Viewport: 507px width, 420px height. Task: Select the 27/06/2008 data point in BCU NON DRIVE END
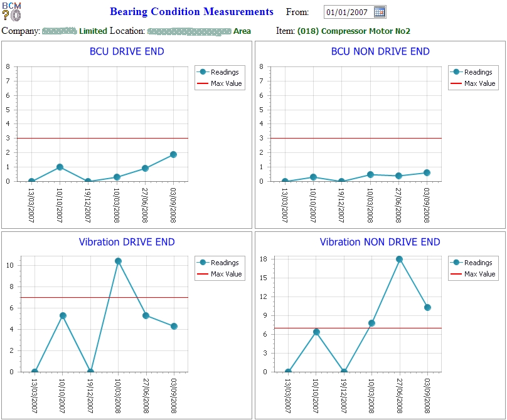398,176
